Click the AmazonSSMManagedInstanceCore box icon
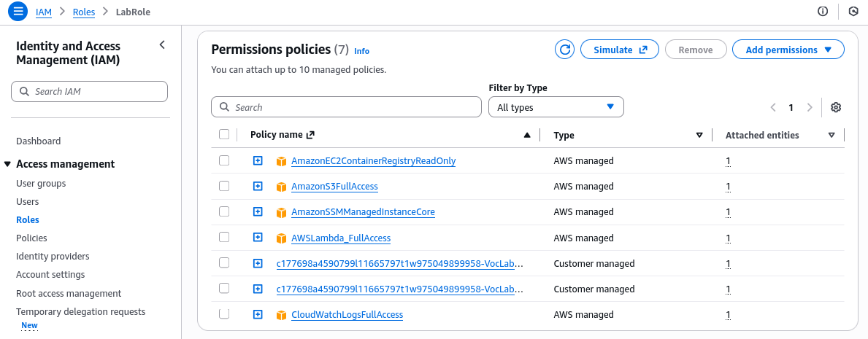The image size is (868, 339). [282, 212]
